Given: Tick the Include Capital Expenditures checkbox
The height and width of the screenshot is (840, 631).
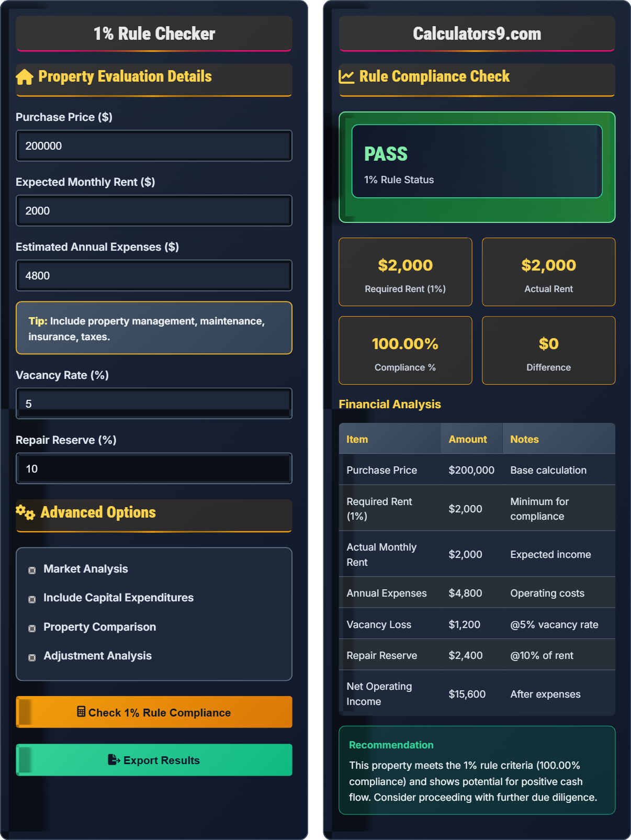Looking at the screenshot, I should 32,599.
